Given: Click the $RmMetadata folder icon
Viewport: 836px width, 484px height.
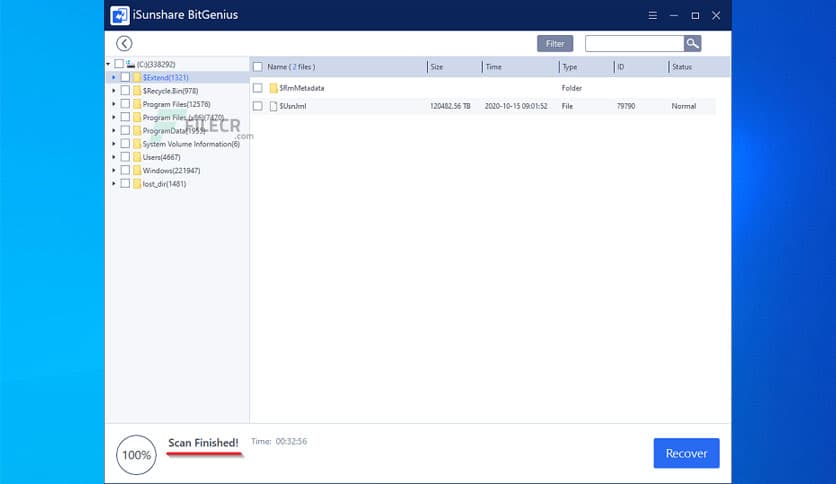Looking at the screenshot, I should [274, 88].
